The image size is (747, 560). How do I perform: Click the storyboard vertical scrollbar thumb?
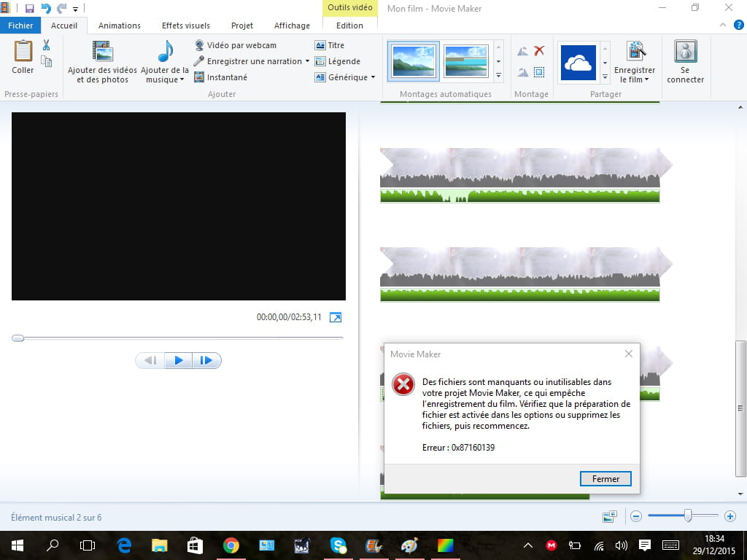pyautogui.click(x=740, y=408)
